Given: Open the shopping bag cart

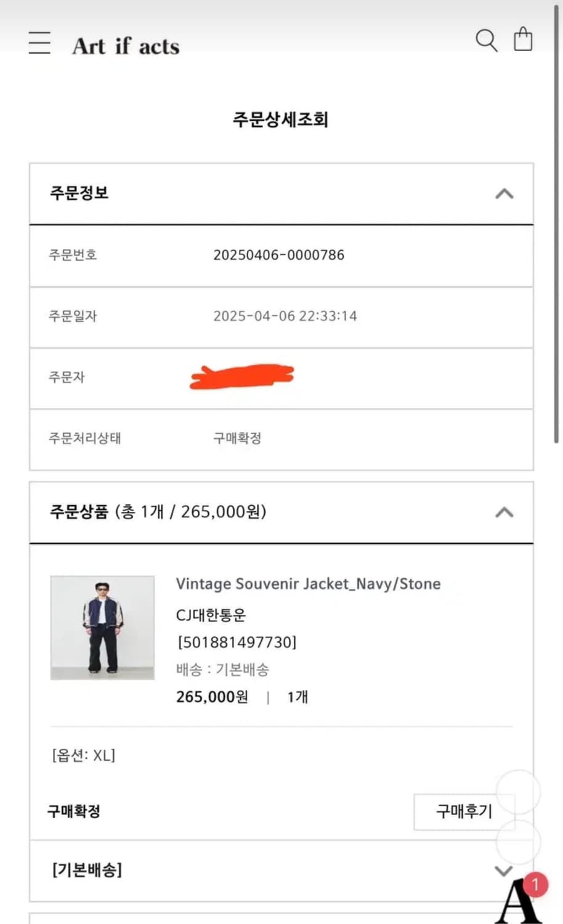Looking at the screenshot, I should point(523,39).
